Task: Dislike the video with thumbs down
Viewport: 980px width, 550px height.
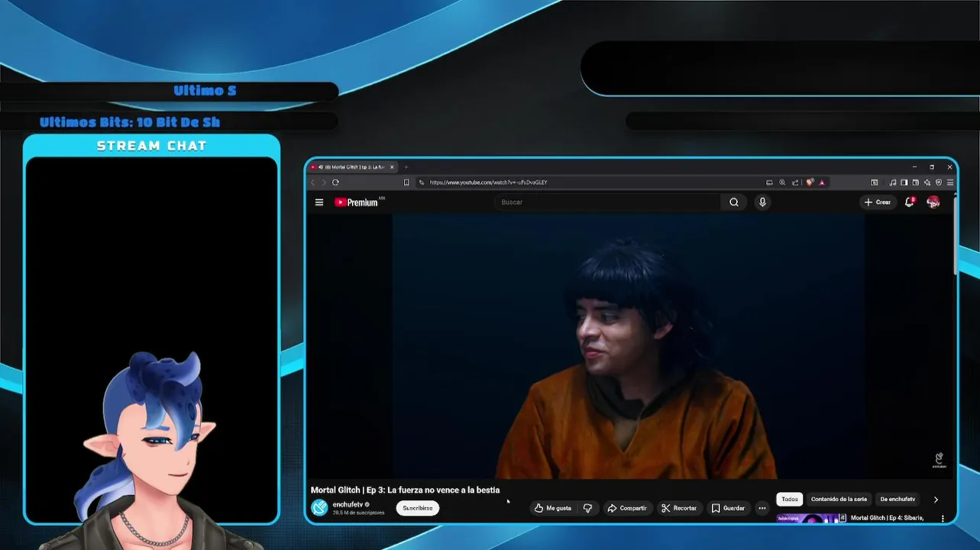Action: [587, 508]
